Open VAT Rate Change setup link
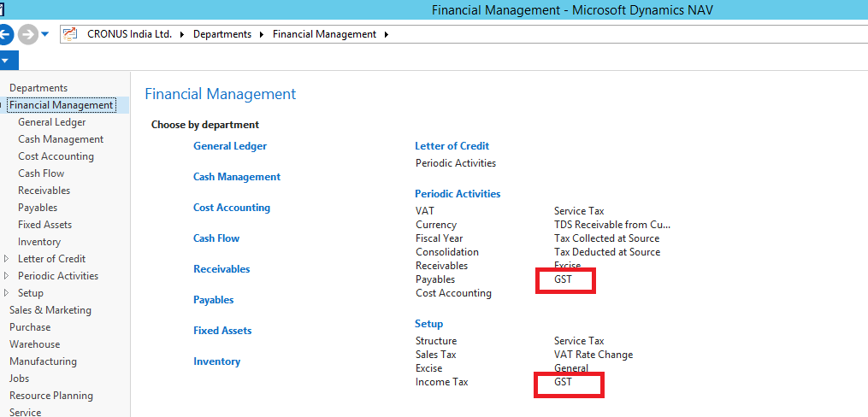Image resolution: width=868 pixels, height=417 pixels. (593, 355)
